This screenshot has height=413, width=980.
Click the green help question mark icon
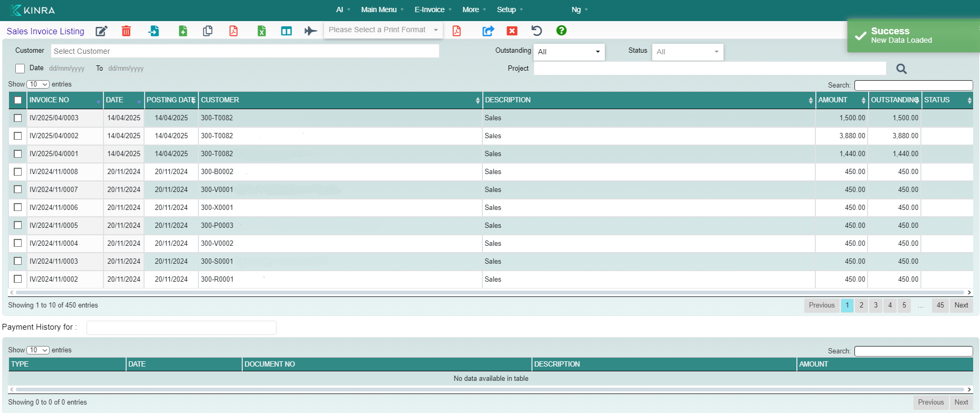tap(562, 31)
